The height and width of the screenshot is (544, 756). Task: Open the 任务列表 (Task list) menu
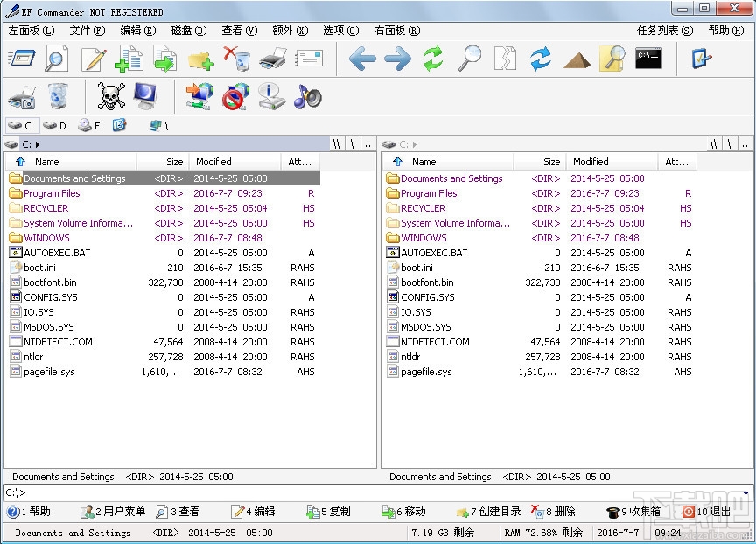pos(664,31)
